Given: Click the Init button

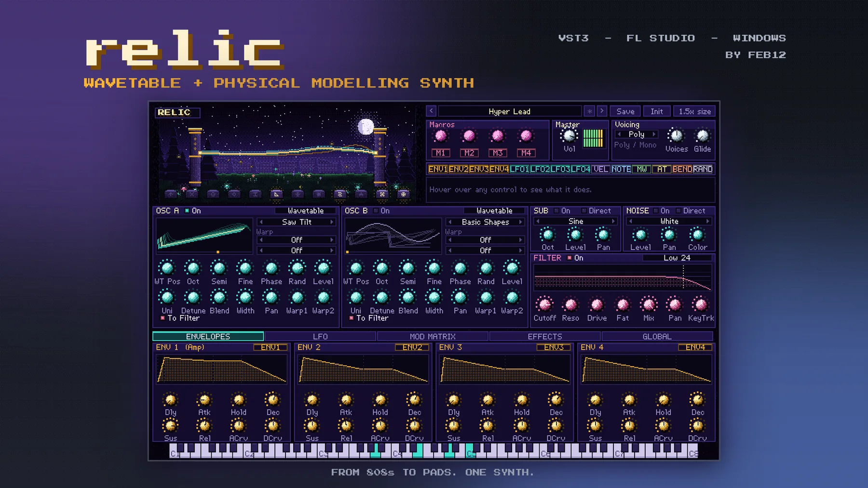Looking at the screenshot, I should 657,111.
